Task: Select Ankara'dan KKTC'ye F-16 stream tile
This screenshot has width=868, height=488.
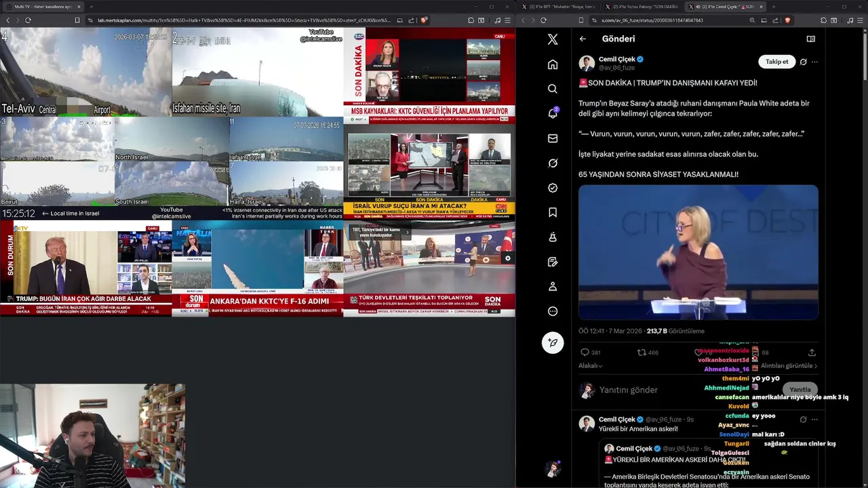Action: (258, 268)
